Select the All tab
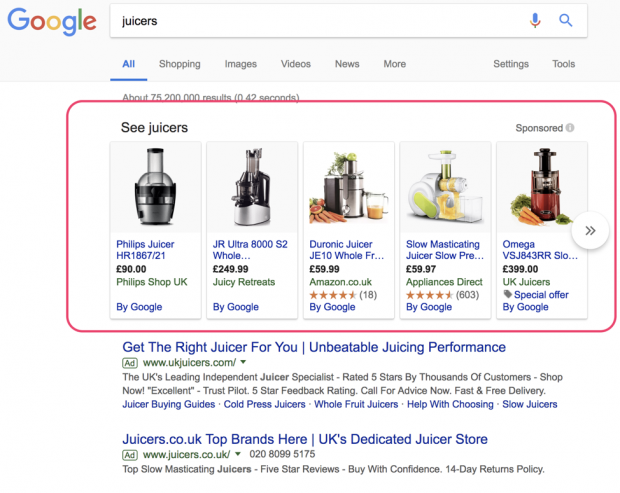Viewport: 620px width, 493px height. coord(129,64)
